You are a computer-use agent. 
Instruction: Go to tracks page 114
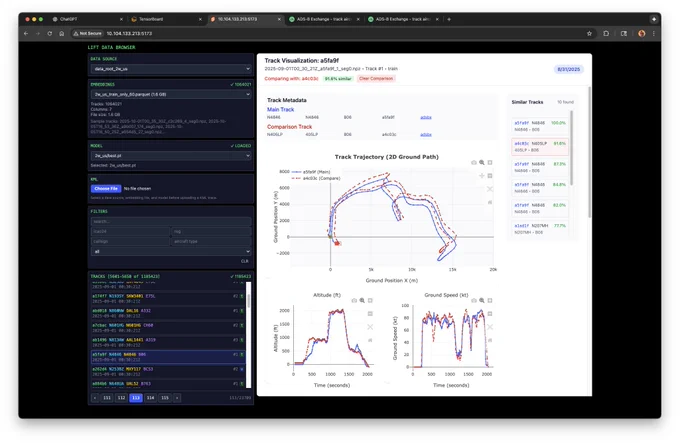click(150, 397)
